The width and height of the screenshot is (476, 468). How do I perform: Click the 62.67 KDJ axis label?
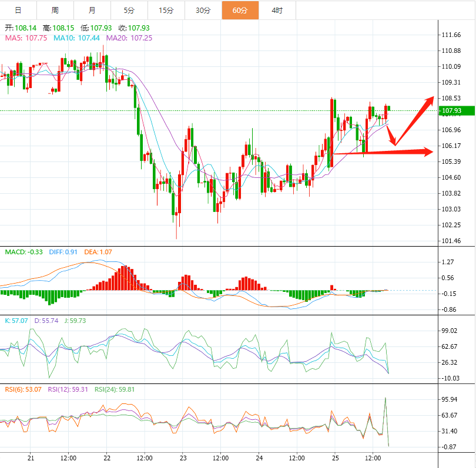click(450, 346)
